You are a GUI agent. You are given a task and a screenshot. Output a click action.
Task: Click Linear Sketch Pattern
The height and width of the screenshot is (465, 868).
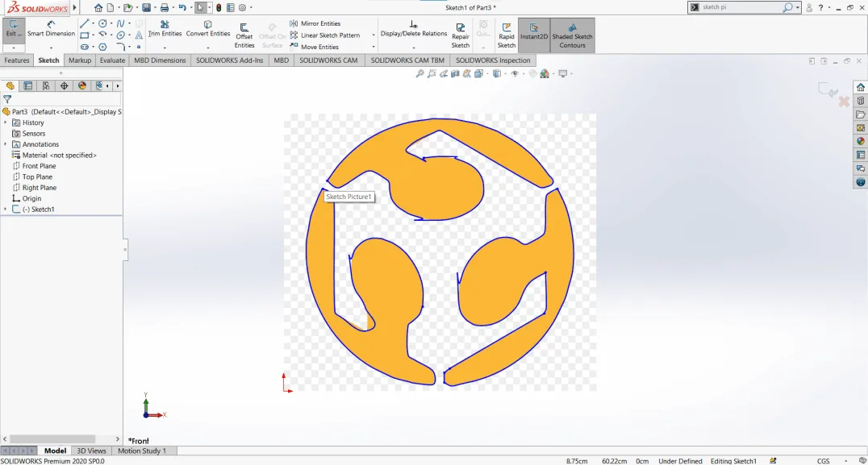tap(325, 35)
